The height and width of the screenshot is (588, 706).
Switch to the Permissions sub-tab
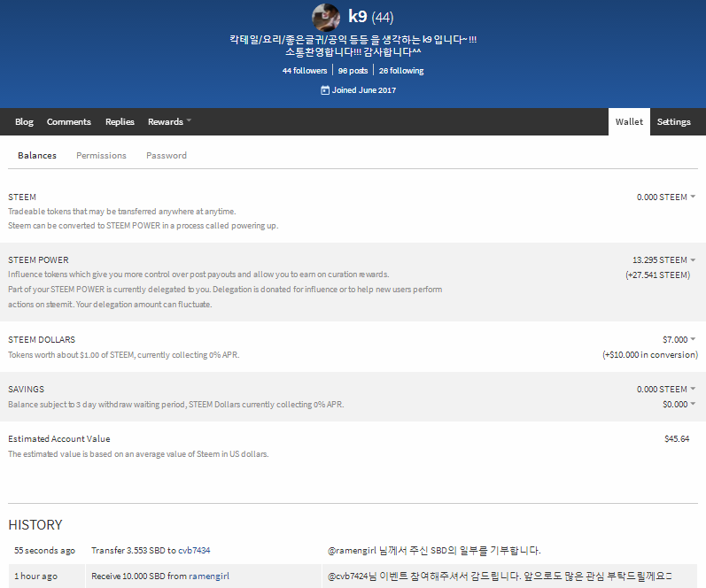(x=101, y=155)
